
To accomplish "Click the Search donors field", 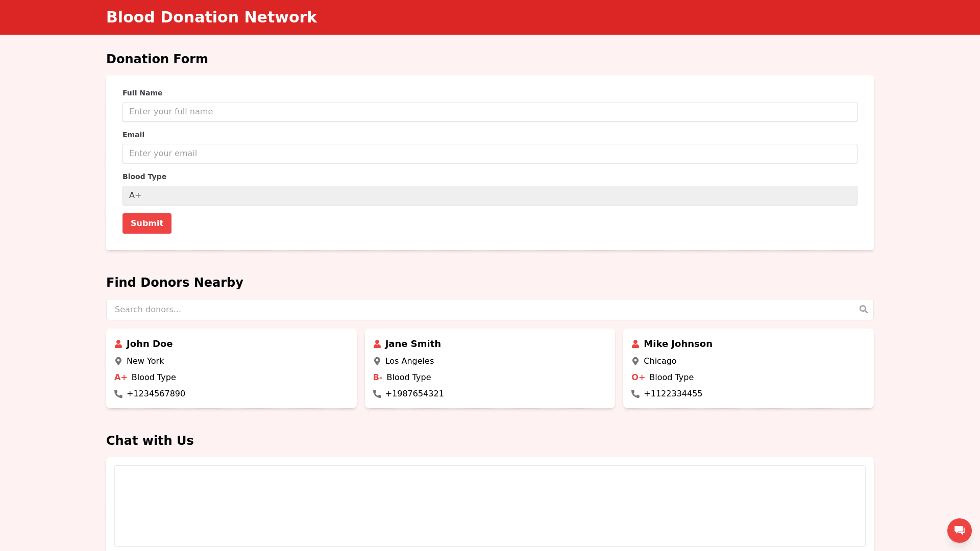I will 480,310.
